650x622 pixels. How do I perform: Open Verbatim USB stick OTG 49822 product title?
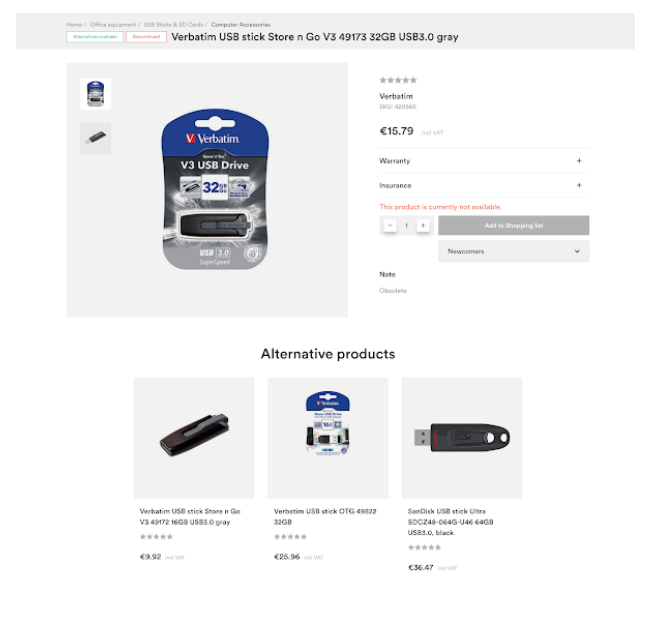(325, 517)
